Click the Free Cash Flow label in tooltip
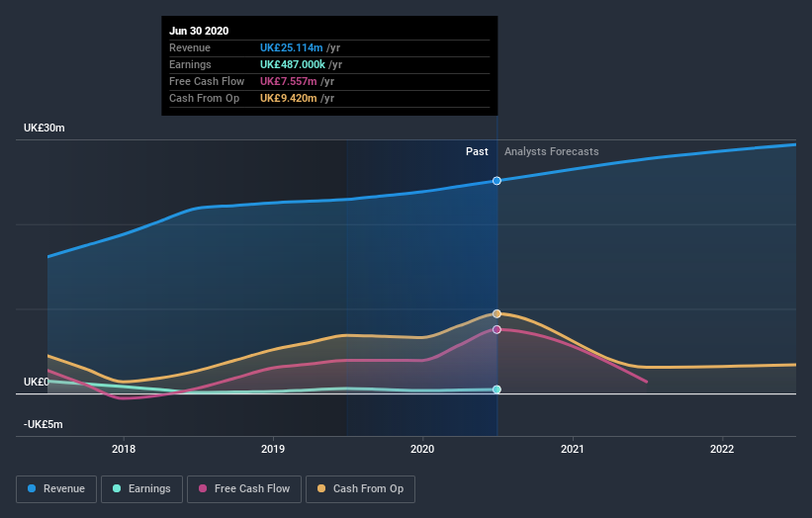The width and height of the screenshot is (812, 518). 207,81
